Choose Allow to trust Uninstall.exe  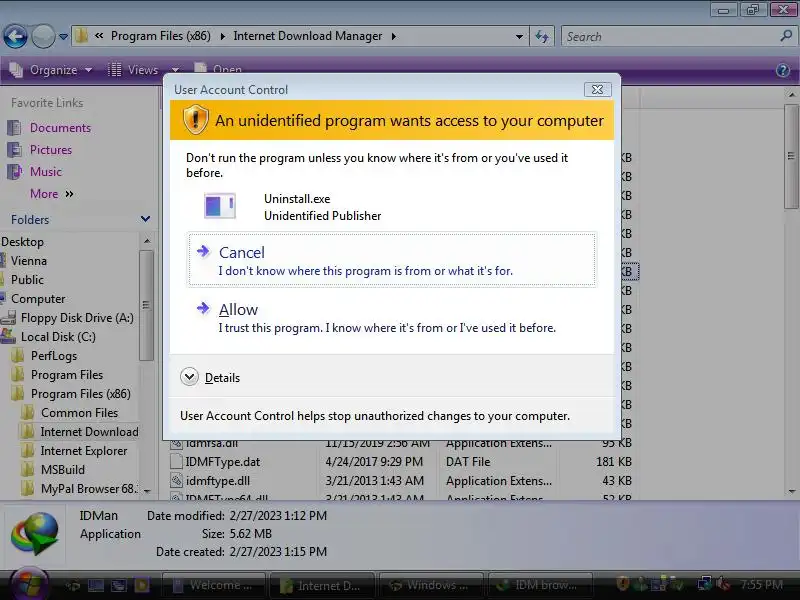click(392, 317)
